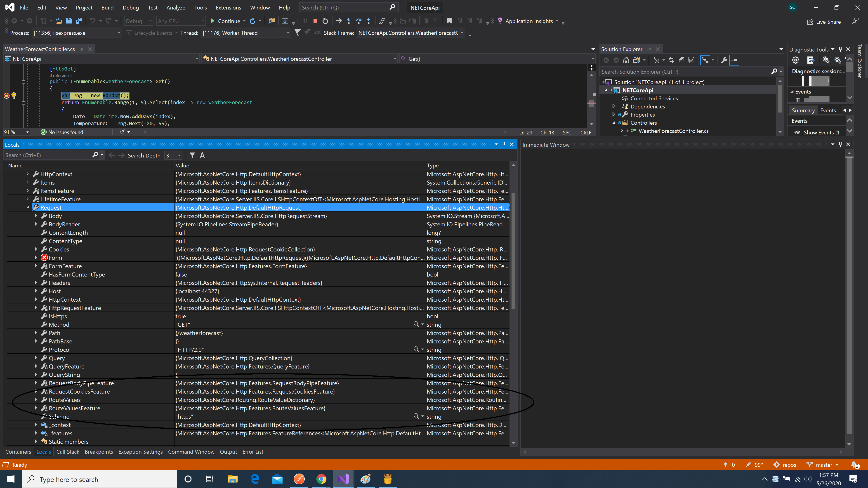This screenshot has width=868, height=488.
Task: Toggle the breakpoint on the rng line
Action: 6,96
